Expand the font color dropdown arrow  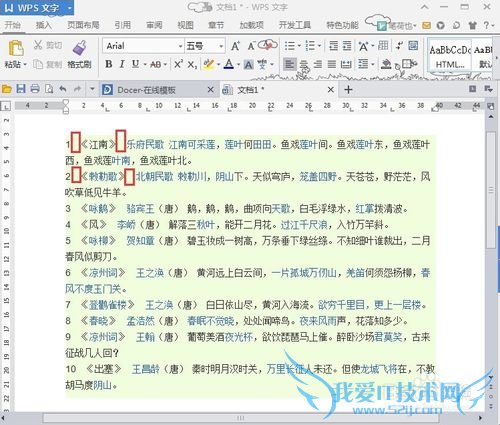[x=239, y=64]
